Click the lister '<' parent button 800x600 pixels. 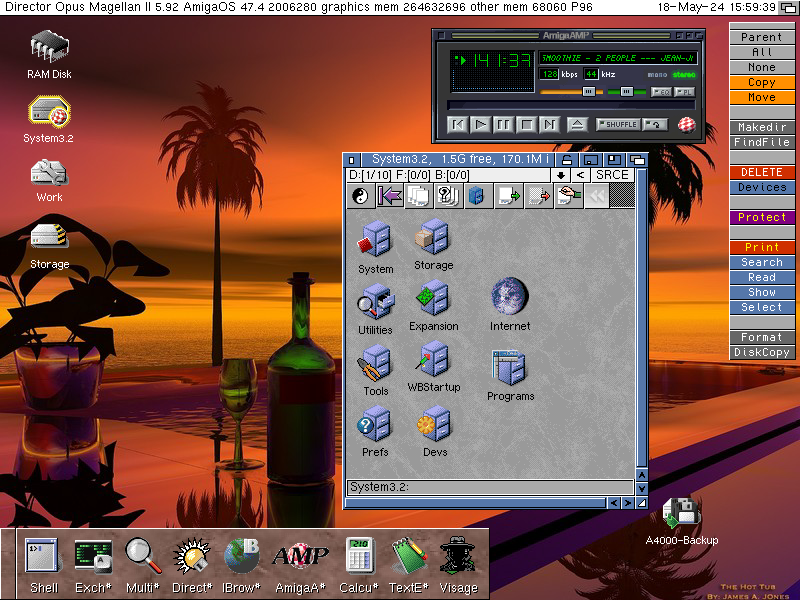click(580, 175)
